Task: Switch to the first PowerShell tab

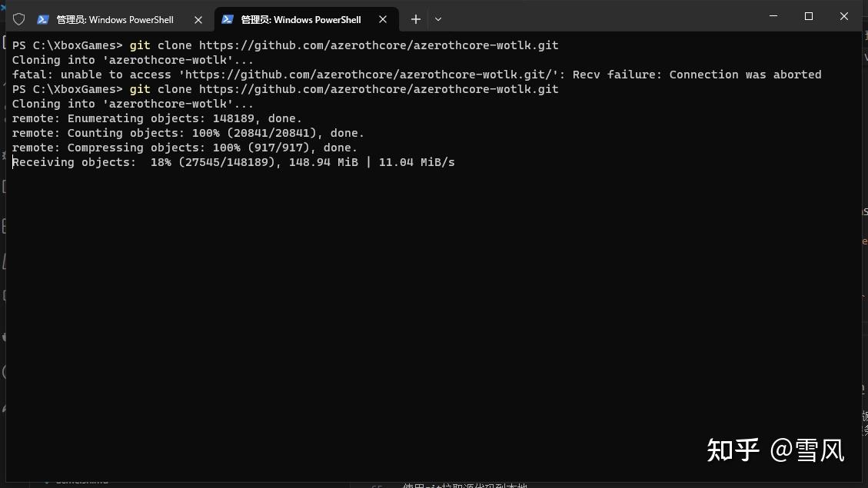Action: (x=115, y=19)
